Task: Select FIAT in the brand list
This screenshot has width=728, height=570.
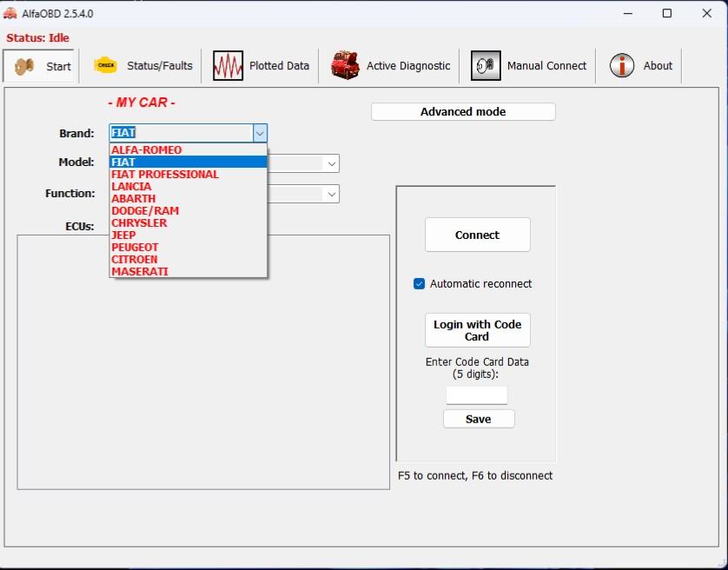Action: coord(188,162)
